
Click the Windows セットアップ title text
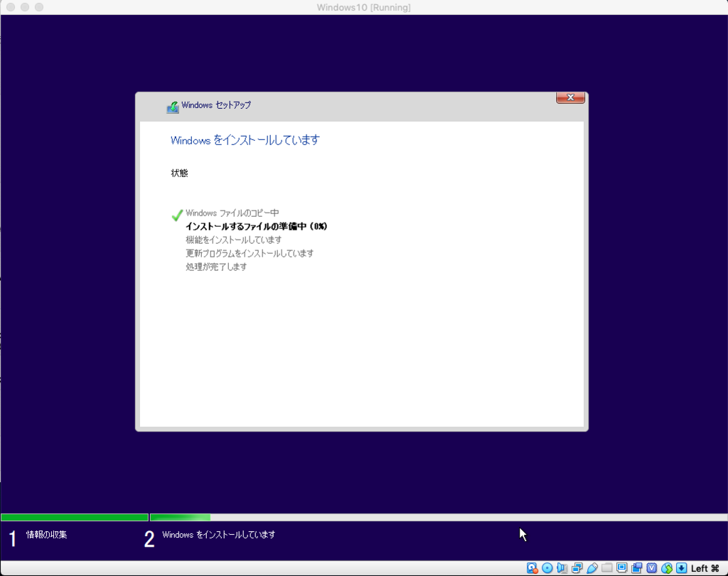click(216, 105)
